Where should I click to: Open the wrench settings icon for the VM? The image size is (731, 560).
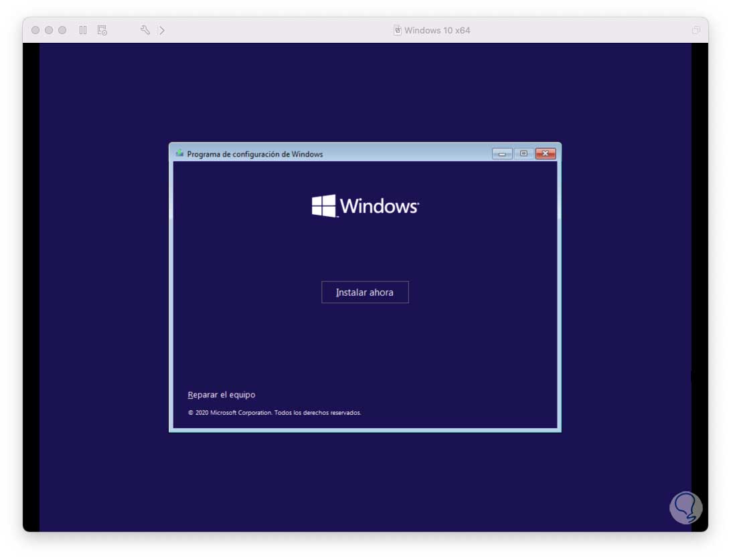(145, 30)
